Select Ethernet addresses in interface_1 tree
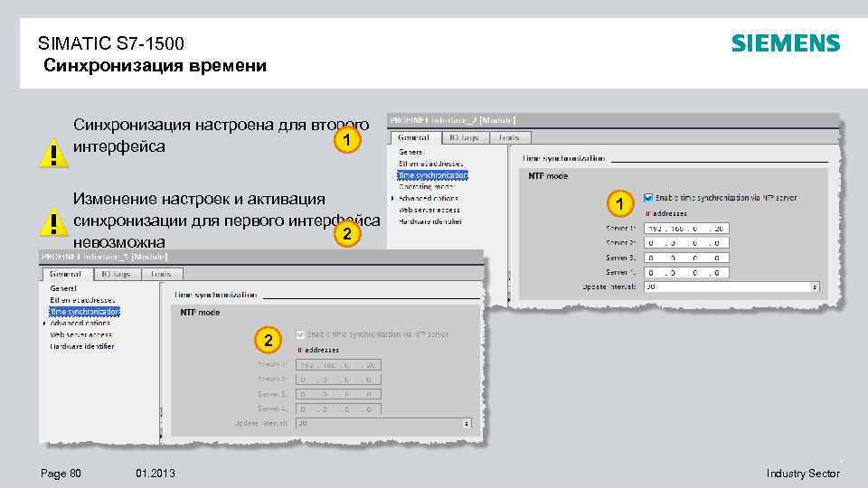The image size is (868, 488). pos(82,300)
